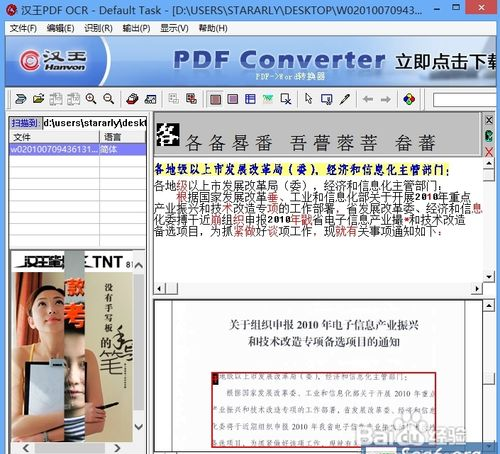
Task: Click the highlighted yellow image text line
Action: (x=301, y=170)
